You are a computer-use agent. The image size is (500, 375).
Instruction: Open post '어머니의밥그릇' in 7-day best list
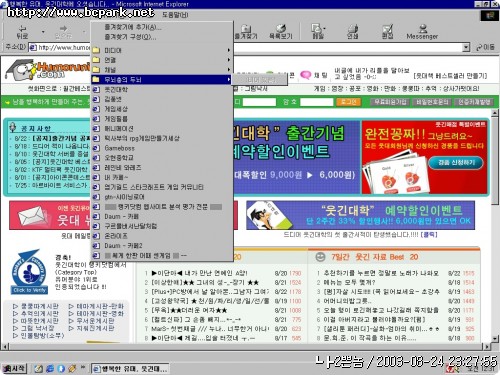click(x=347, y=301)
